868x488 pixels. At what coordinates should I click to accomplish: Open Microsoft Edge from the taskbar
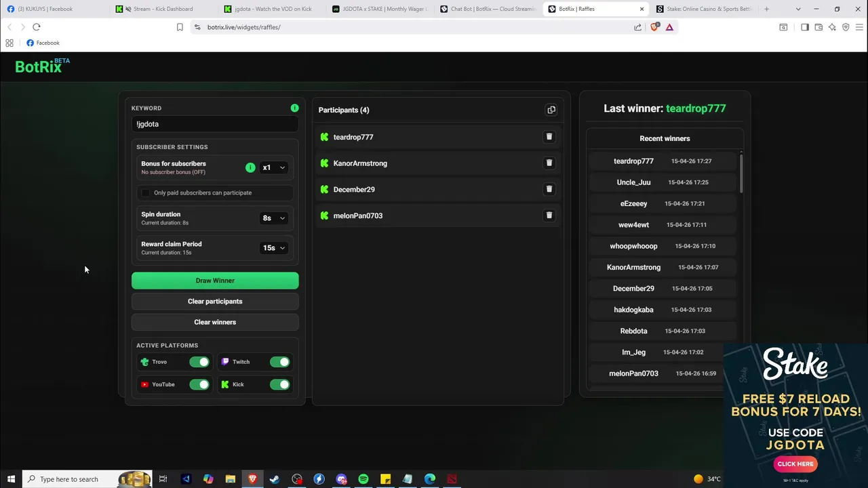430,479
